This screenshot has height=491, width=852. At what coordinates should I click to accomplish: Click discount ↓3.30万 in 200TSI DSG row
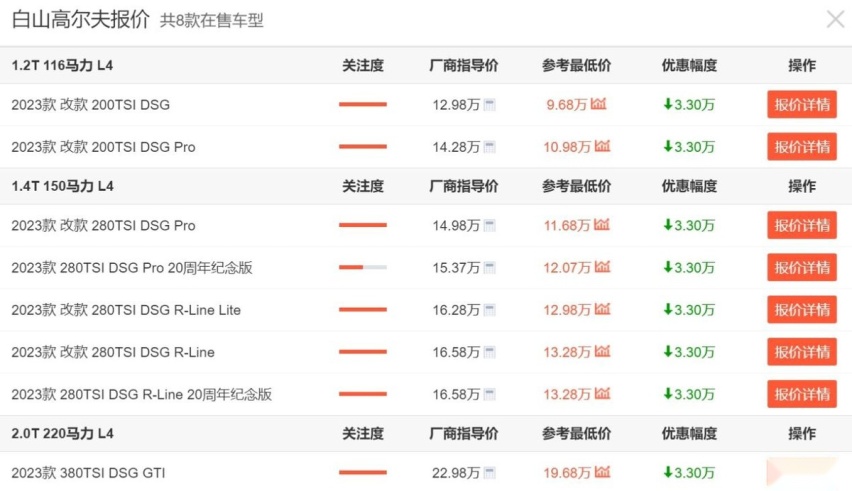(689, 104)
